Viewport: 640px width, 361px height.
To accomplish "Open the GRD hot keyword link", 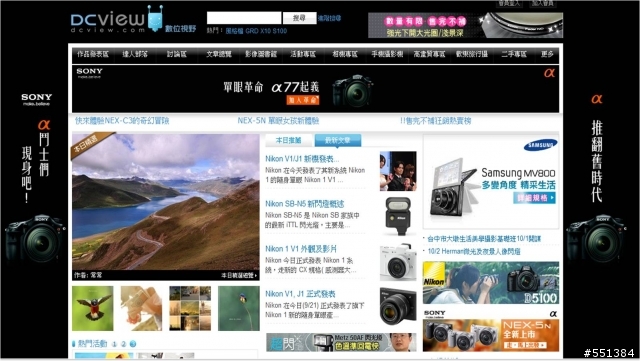I will [x=251, y=31].
